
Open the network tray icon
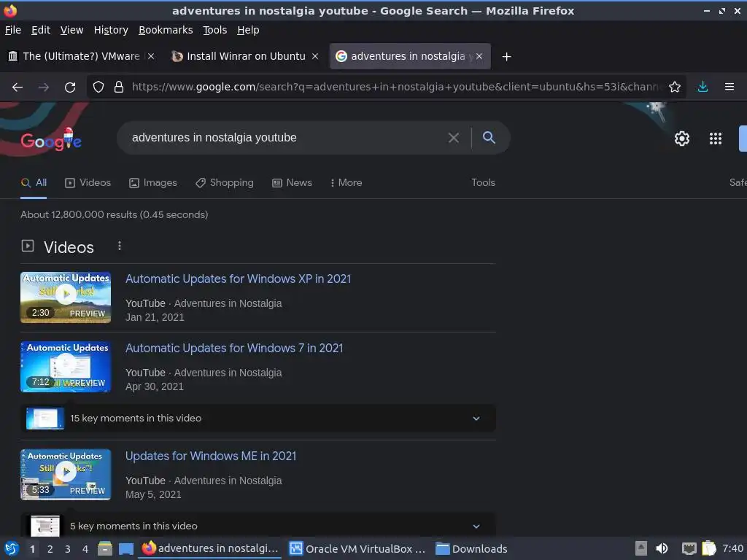click(x=689, y=548)
